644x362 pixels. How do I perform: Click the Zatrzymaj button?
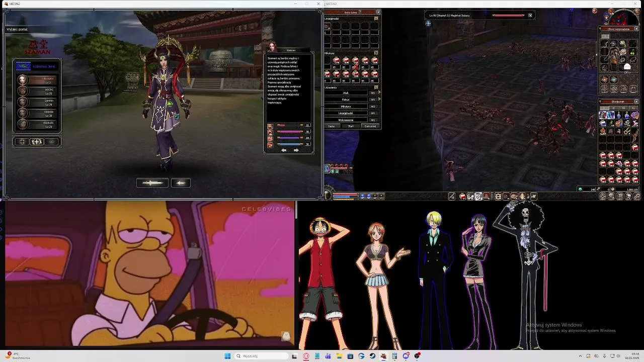point(370,126)
